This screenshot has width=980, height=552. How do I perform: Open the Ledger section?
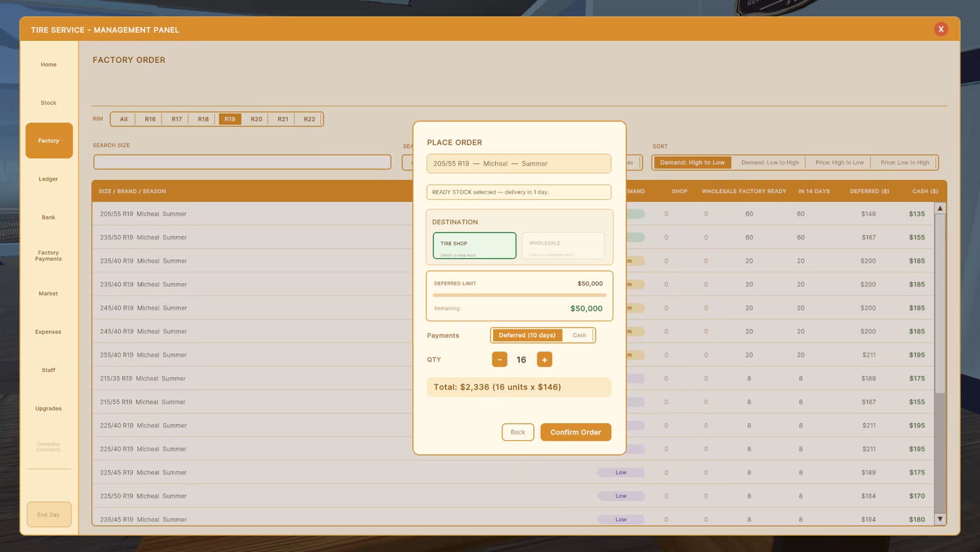coord(48,179)
